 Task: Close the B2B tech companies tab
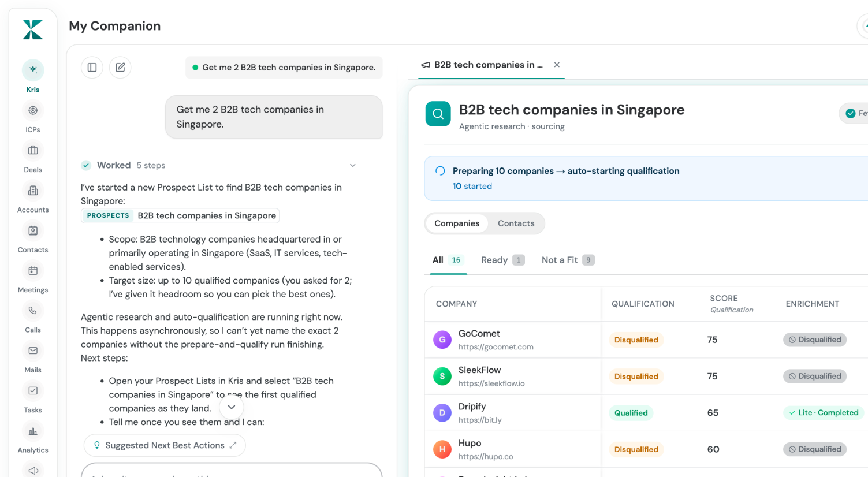tap(557, 65)
